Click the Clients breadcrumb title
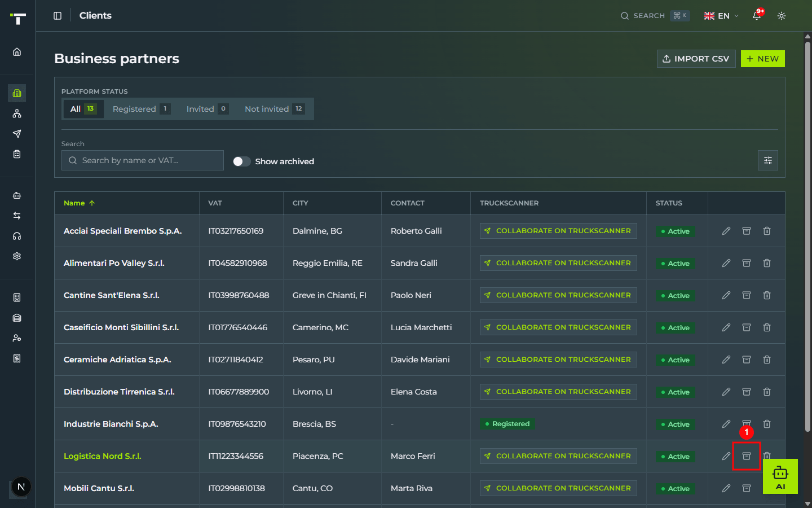Screen dimensions: 812x508 pyautogui.click(x=95, y=16)
